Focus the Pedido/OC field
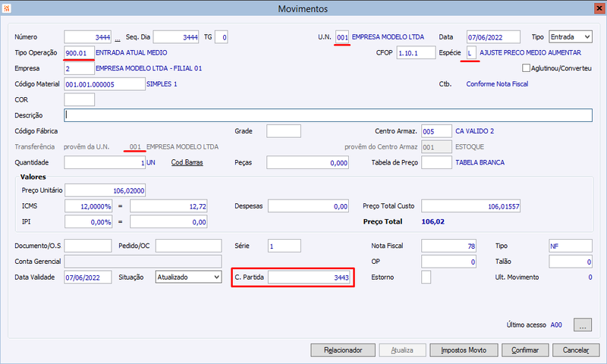The image size is (607, 364). coord(188,246)
